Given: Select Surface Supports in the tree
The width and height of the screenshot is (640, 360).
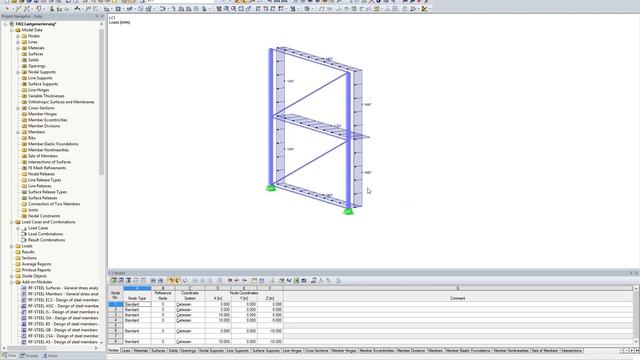Looking at the screenshot, I should [43, 84].
